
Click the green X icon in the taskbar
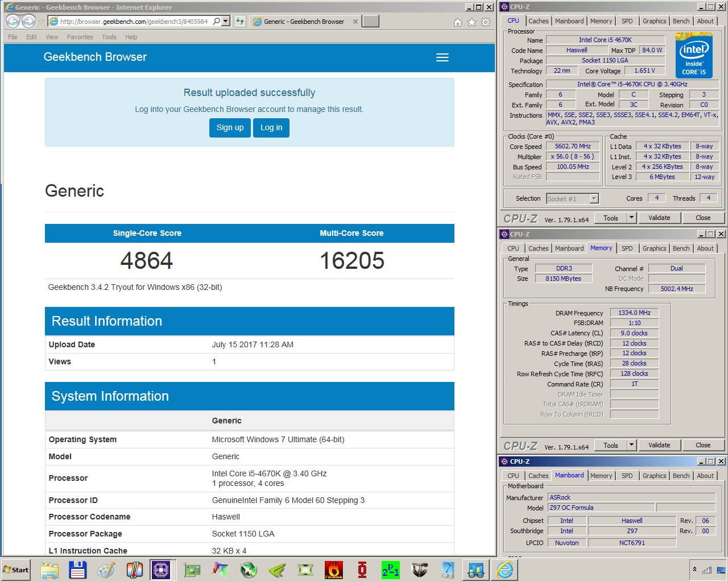(x=305, y=570)
